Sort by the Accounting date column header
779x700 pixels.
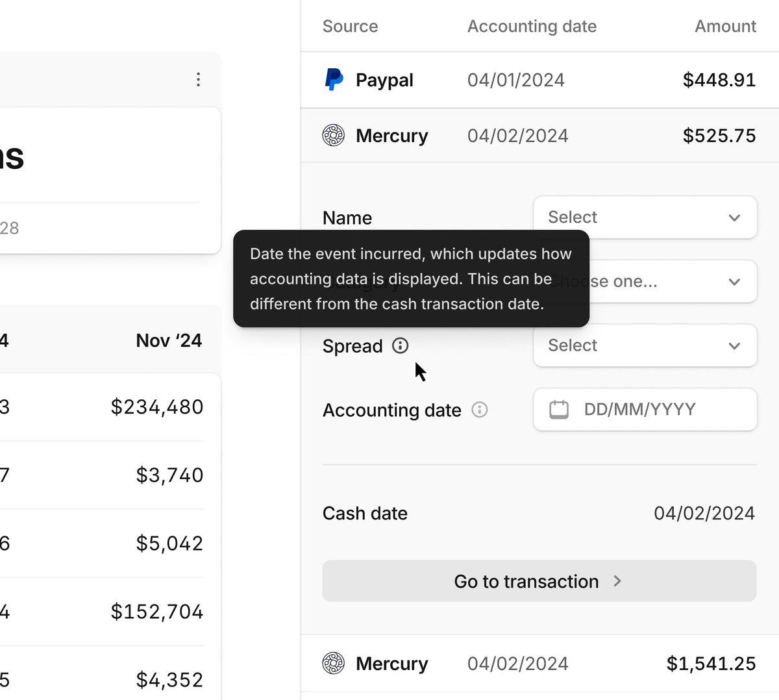coord(532,26)
